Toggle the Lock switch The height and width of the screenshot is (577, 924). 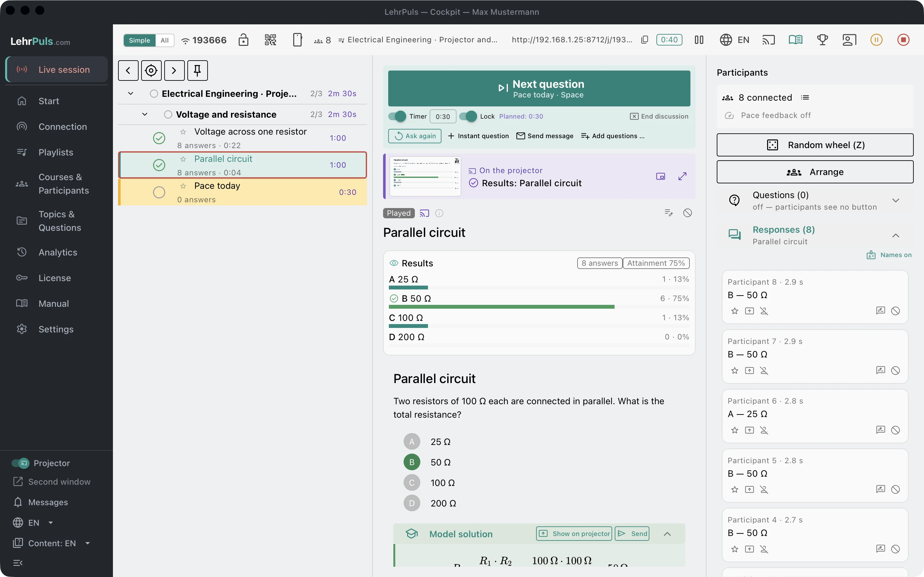pyautogui.click(x=468, y=116)
